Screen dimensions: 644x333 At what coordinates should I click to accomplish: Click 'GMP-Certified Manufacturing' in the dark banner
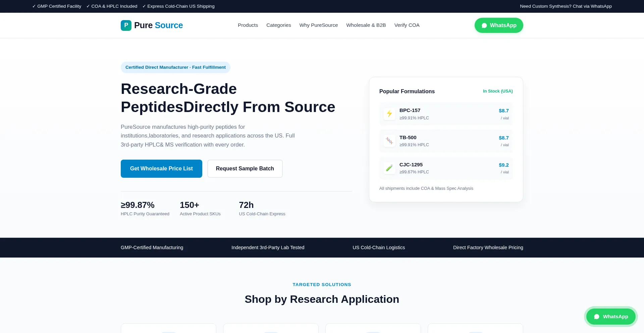[x=152, y=247]
